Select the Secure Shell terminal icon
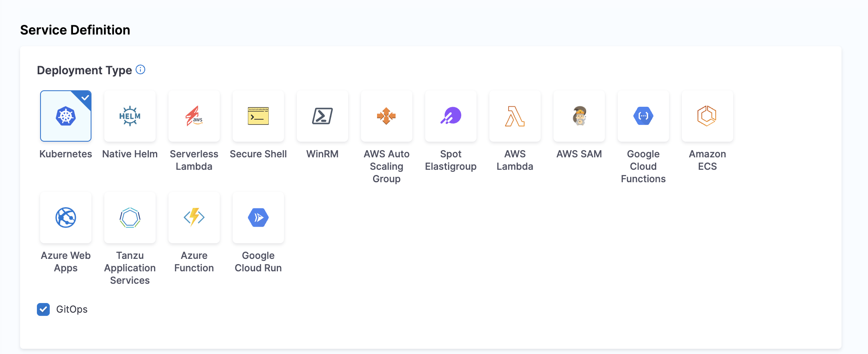Image resolution: width=868 pixels, height=354 pixels. pyautogui.click(x=258, y=116)
